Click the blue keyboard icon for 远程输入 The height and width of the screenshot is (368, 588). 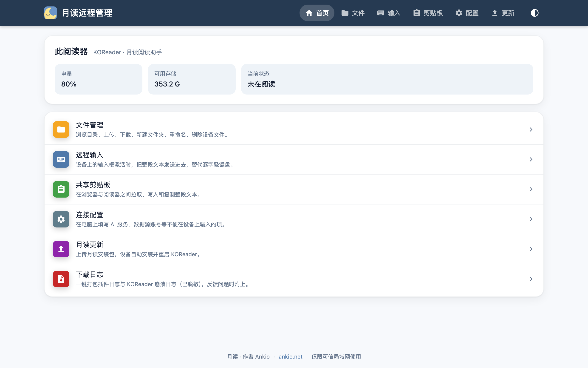pos(61,159)
